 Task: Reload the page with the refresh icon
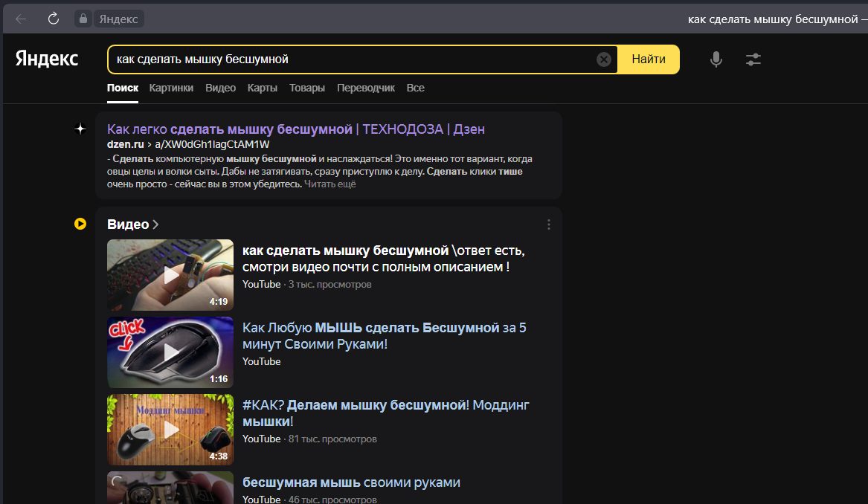53,19
